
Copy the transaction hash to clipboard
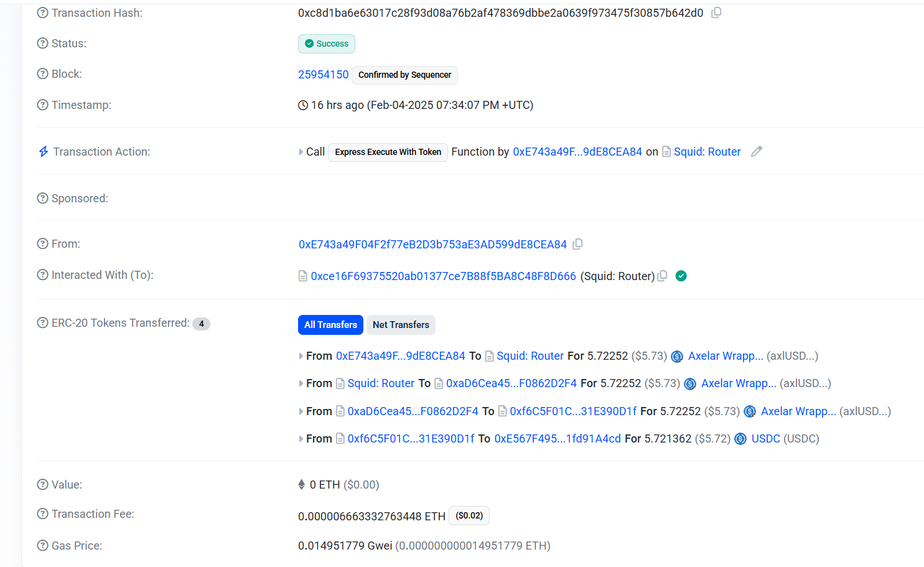coord(716,13)
